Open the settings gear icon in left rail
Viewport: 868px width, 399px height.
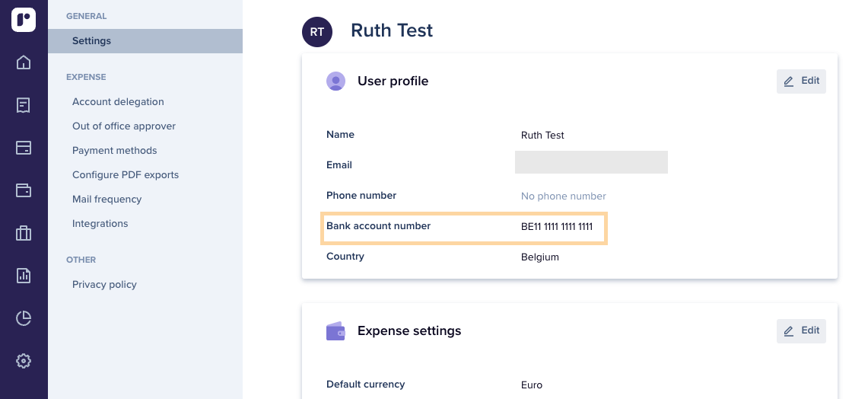point(24,361)
